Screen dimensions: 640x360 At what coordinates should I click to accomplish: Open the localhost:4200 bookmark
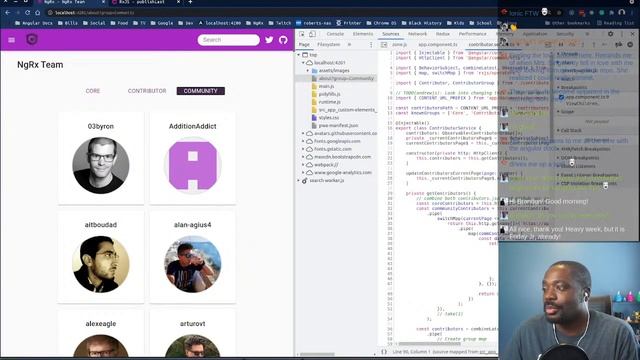click(x=220, y=23)
